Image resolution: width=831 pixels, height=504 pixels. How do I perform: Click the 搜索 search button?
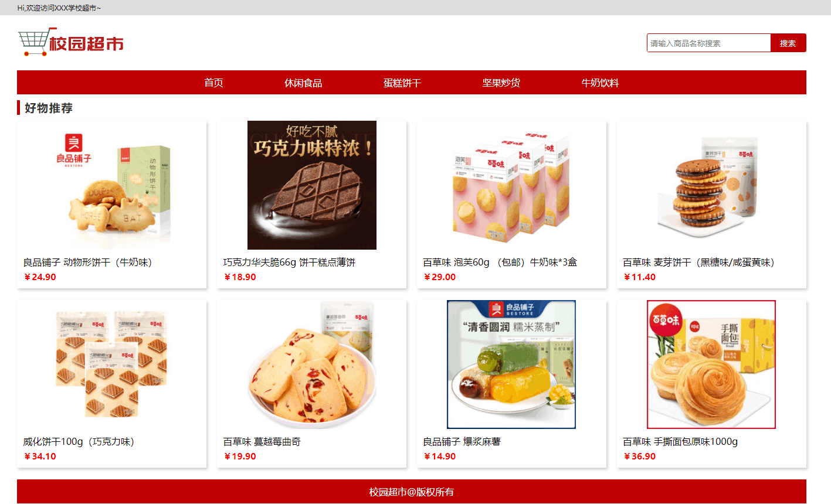click(788, 43)
